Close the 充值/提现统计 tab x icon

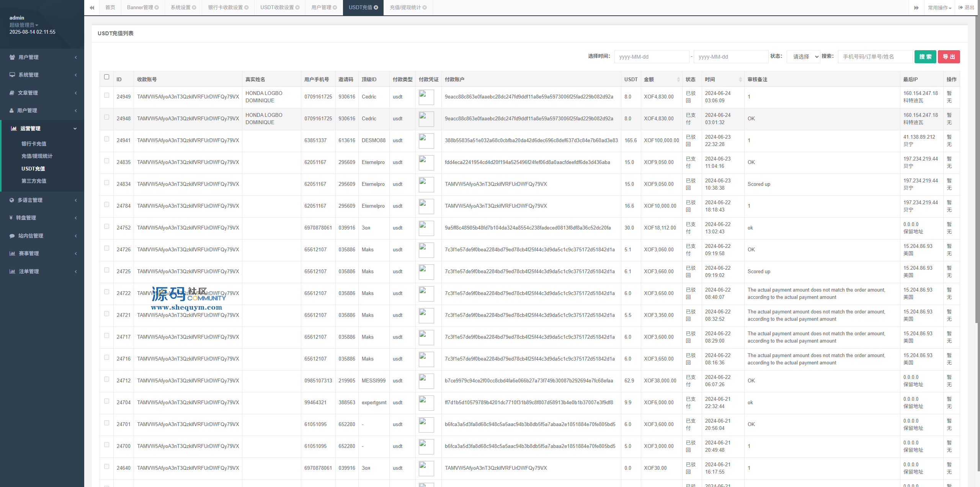tap(425, 8)
